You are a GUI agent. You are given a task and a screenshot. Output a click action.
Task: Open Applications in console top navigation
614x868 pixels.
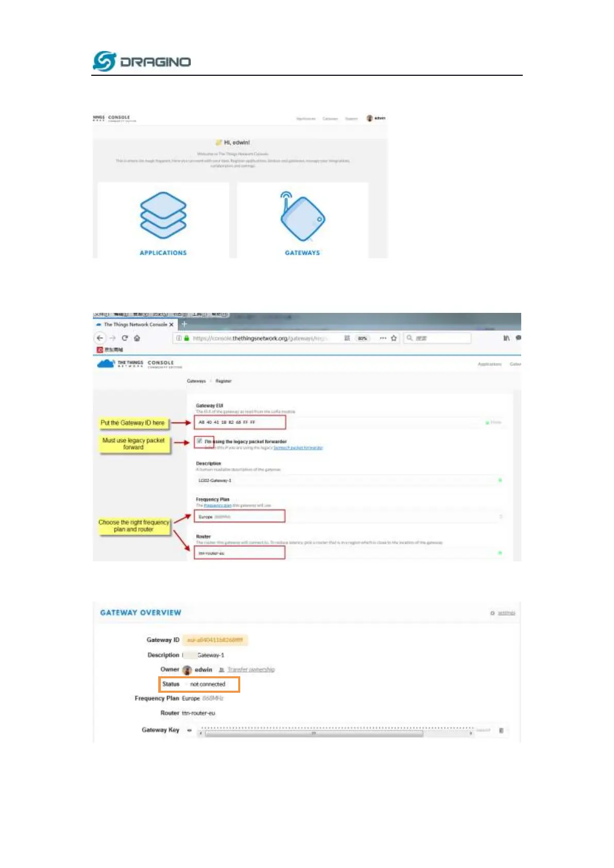(490, 364)
